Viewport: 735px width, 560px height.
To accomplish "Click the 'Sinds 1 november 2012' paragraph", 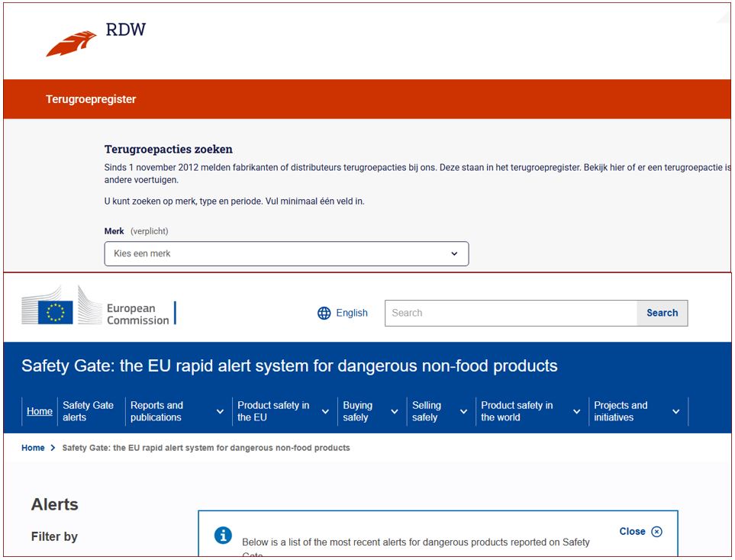I will pyautogui.click(x=417, y=173).
